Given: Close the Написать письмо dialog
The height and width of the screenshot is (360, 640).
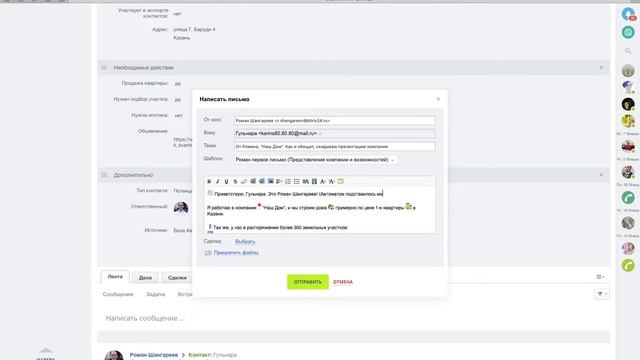Looking at the screenshot, I should [x=438, y=99].
